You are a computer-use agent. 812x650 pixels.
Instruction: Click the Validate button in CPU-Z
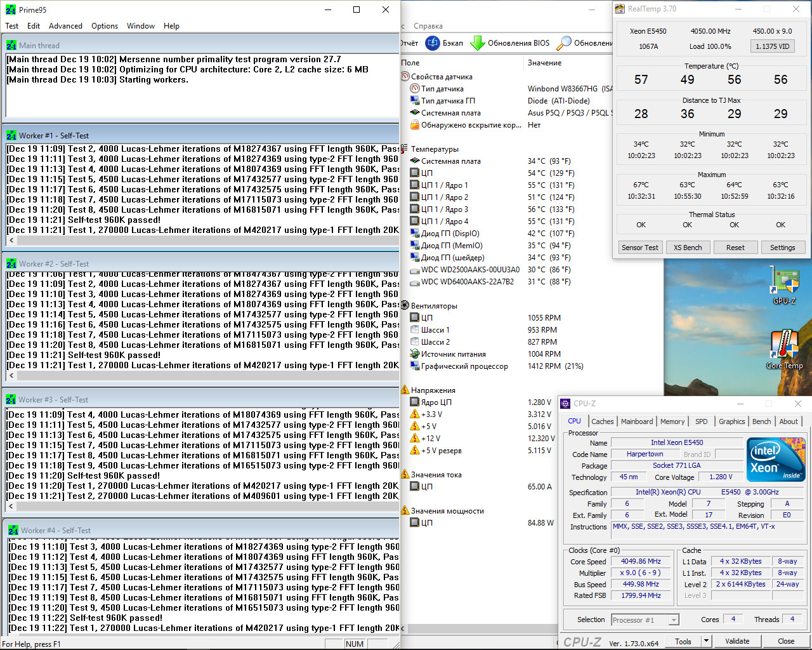tap(737, 641)
